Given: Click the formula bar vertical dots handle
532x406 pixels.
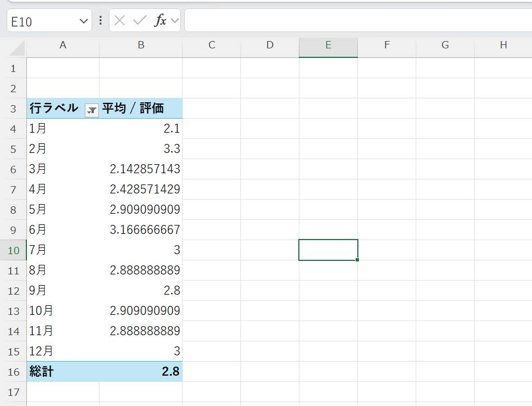Looking at the screenshot, I should 101,21.
